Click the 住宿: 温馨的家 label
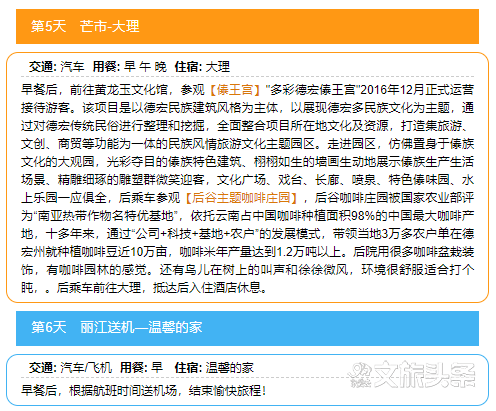The width and height of the screenshot is (496, 411). 214,368
